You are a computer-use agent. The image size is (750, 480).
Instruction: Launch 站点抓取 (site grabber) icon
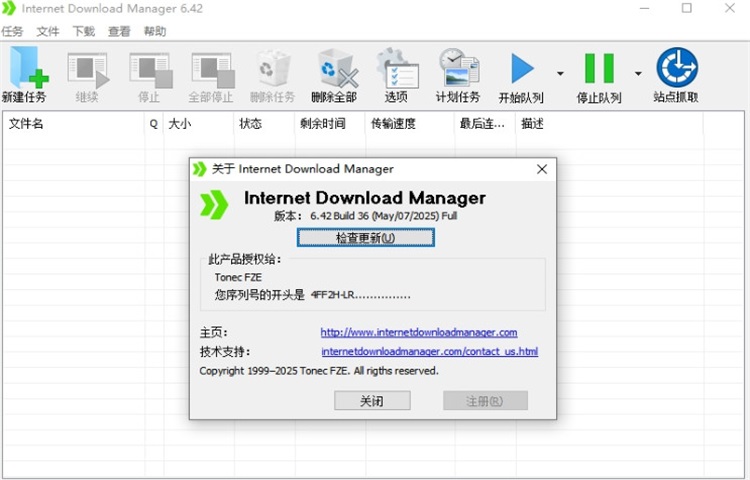pyautogui.click(x=676, y=67)
